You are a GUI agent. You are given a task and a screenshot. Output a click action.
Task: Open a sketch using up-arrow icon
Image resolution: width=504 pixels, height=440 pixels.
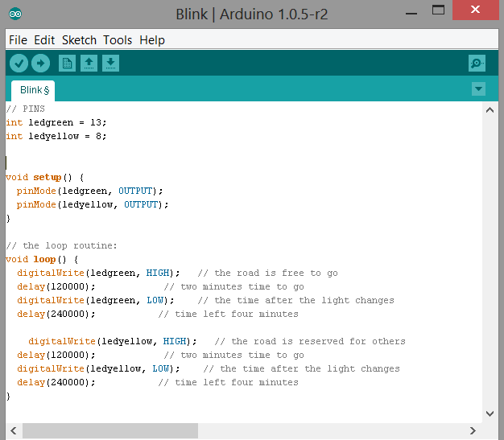(x=89, y=63)
